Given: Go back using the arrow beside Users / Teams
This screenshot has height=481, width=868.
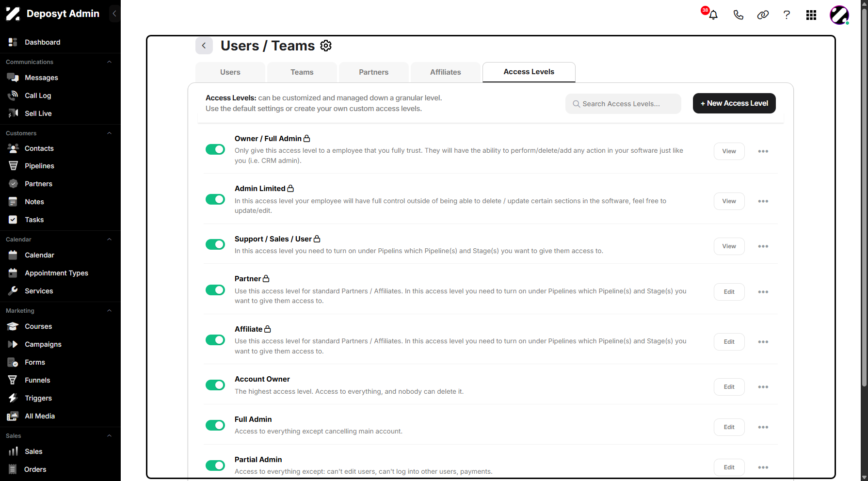Looking at the screenshot, I should (204, 46).
